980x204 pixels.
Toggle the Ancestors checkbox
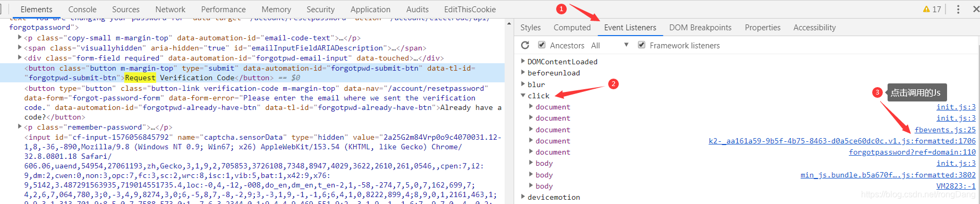[541, 45]
